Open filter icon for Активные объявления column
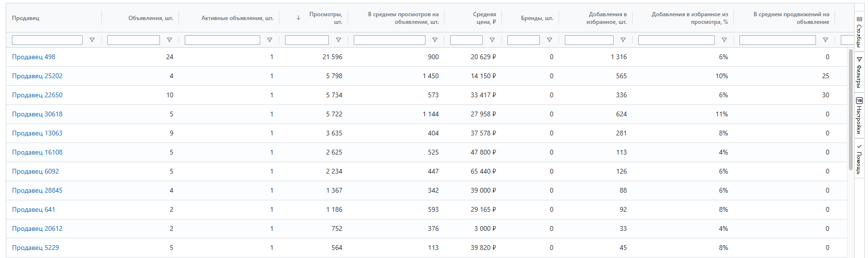This screenshot has height=258, width=868. (x=270, y=40)
